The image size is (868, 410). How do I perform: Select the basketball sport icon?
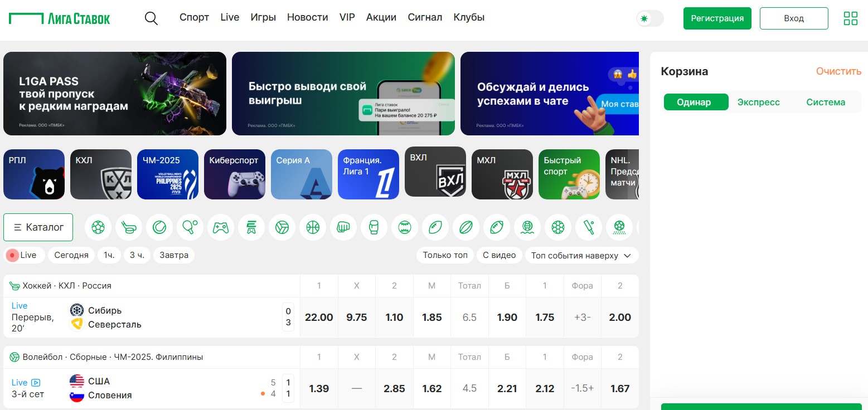(x=313, y=227)
